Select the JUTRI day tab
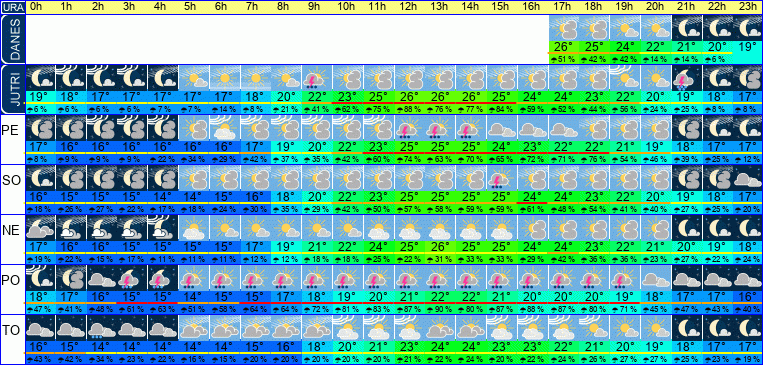Screen dimensions: 763x365 click(x=13, y=89)
